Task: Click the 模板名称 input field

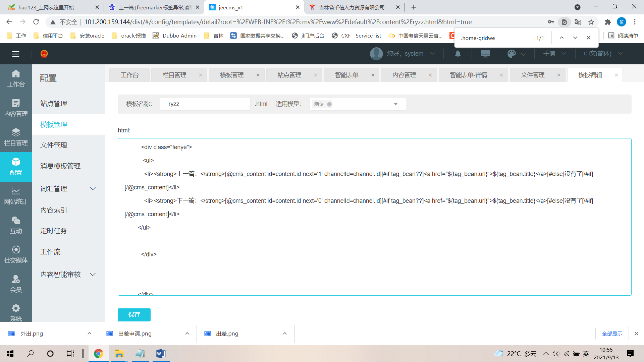Action: [205, 104]
